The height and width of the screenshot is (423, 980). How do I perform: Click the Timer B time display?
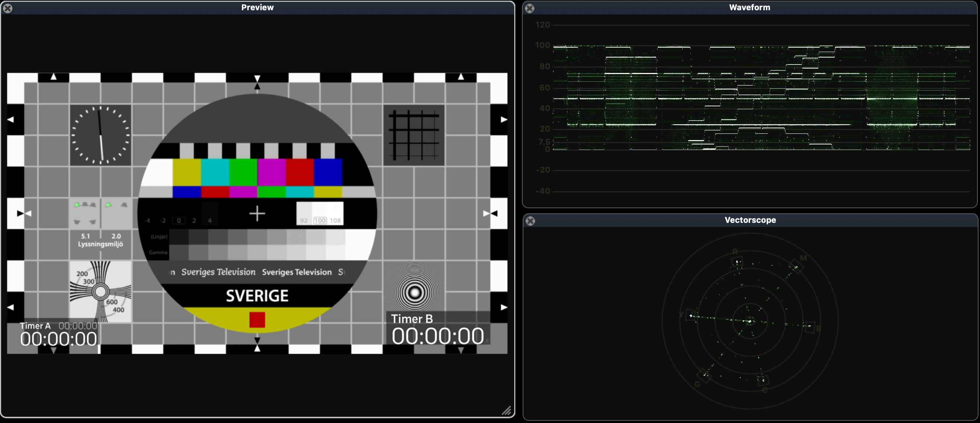pos(438,336)
